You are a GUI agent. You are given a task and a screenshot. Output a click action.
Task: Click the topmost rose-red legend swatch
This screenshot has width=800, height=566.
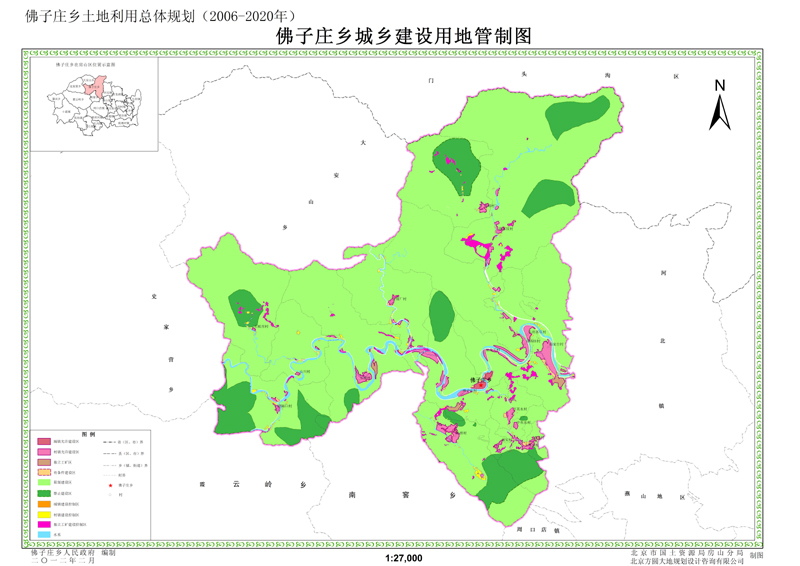coord(44,441)
